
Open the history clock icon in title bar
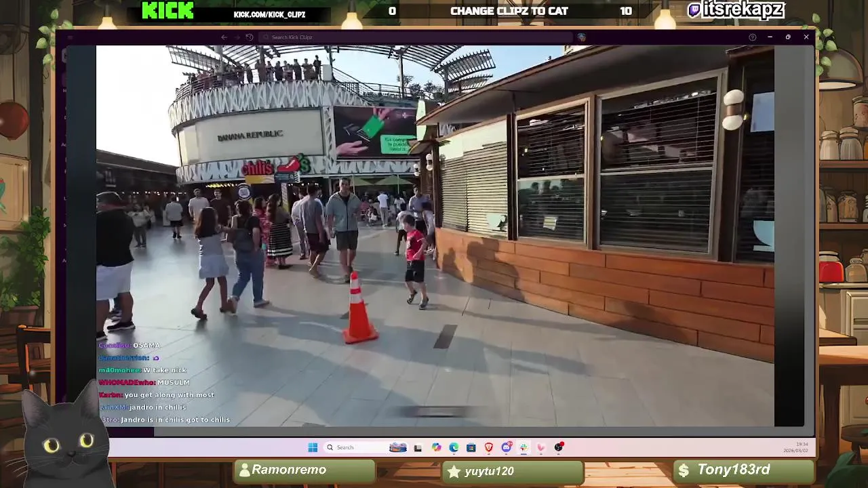[x=250, y=37]
